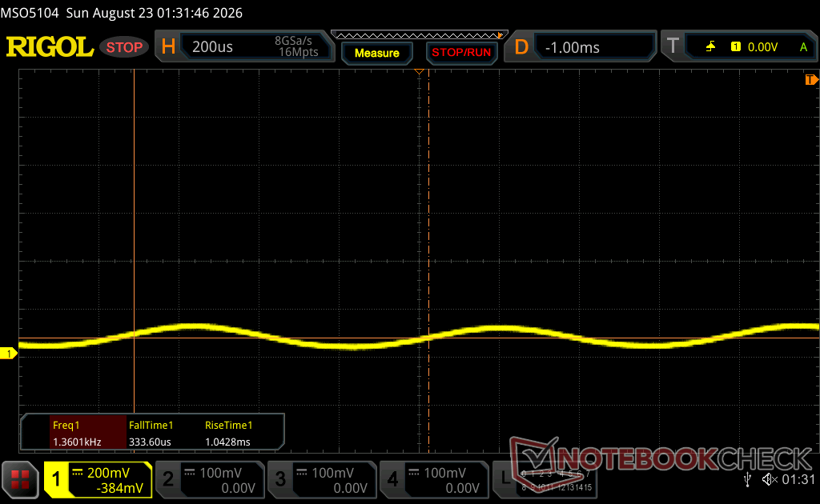This screenshot has height=504, width=820.
Task: Open trigger level 0.00V setting
Action: click(x=762, y=47)
